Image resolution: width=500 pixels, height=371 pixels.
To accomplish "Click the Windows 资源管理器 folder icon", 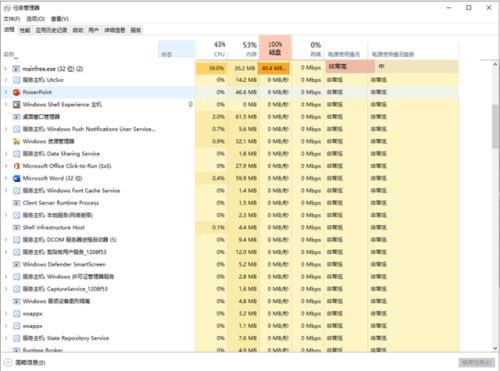I will pyautogui.click(x=16, y=142).
